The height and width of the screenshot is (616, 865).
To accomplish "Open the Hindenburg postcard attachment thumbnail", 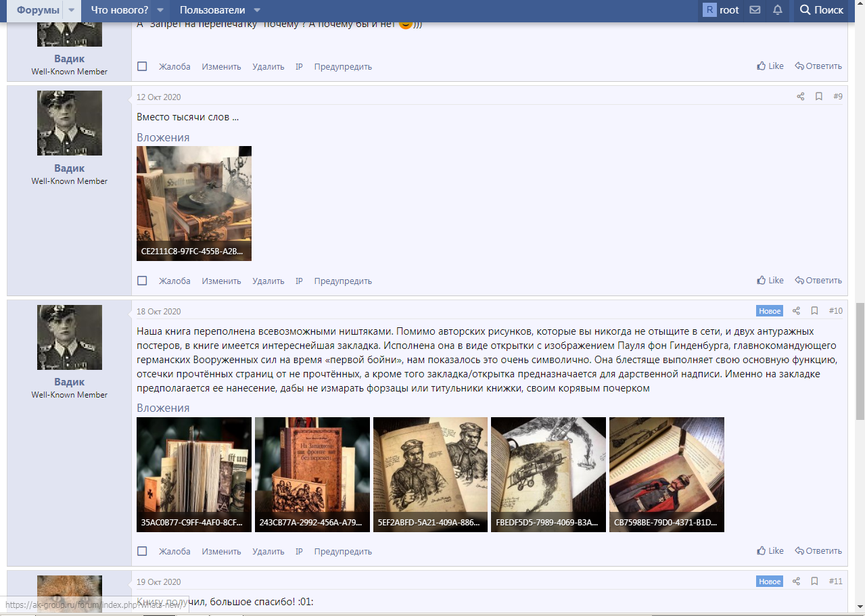I will (666, 474).
